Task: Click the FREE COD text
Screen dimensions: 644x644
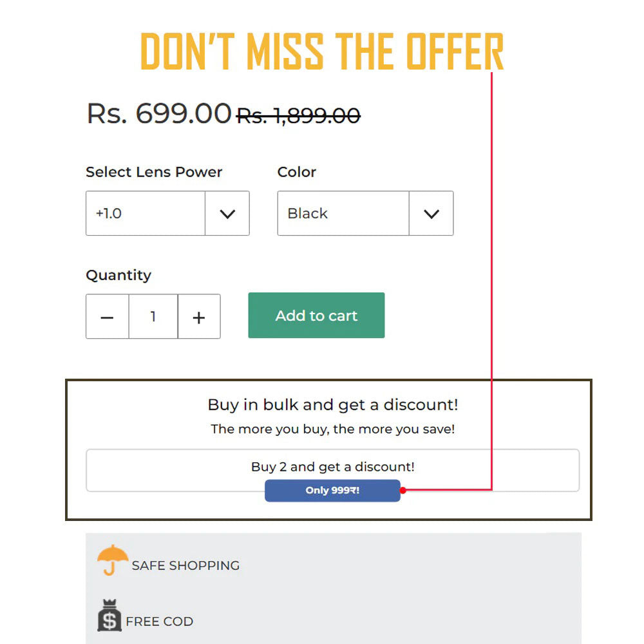Action: pyautogui.click(x=159, y=622)
